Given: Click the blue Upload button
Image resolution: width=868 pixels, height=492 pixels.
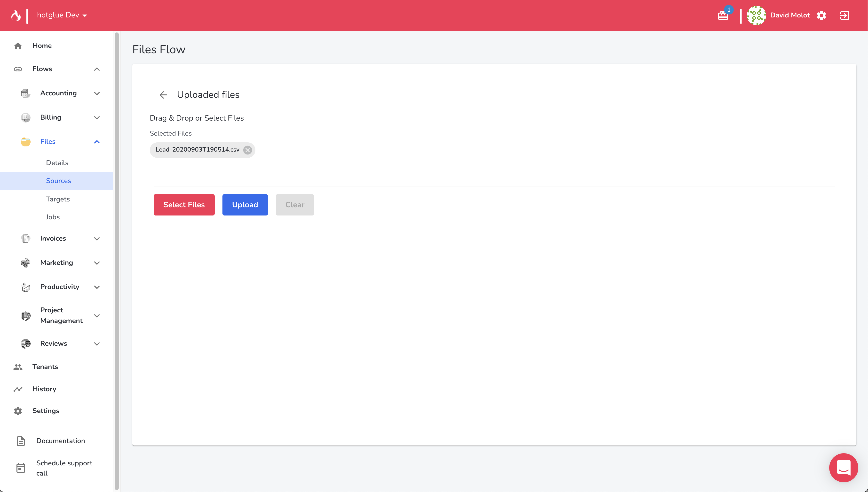Looking at the screenshot, I should pyautogui.click(x=245, y=205).
